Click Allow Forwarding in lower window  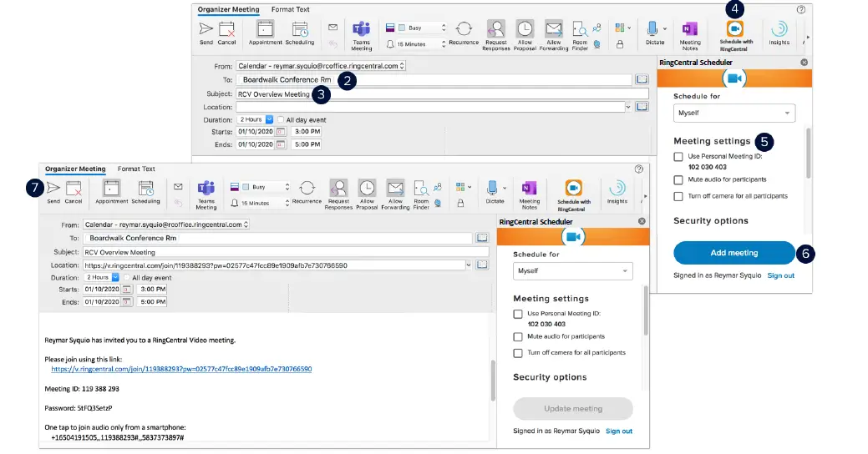395,194
